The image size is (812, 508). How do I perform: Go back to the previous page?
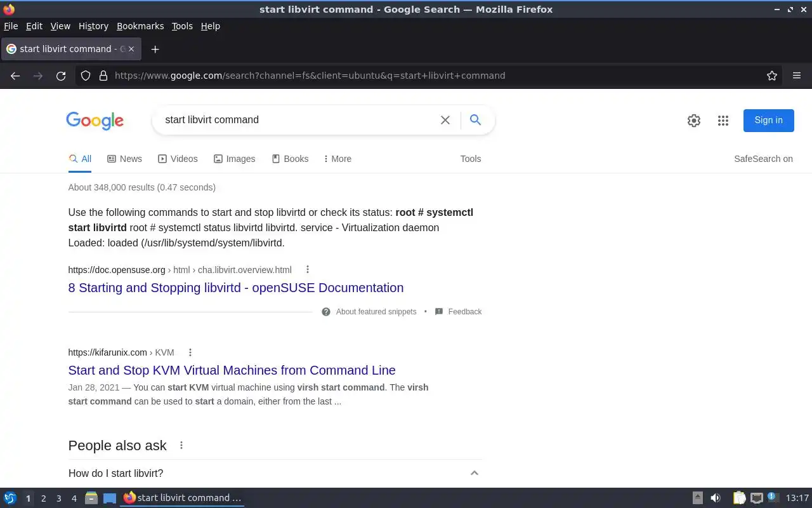click(15, 76)
